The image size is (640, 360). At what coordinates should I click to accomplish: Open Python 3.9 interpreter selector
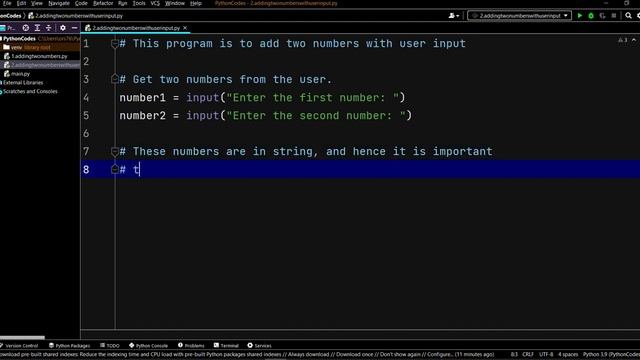coord(611,354)
